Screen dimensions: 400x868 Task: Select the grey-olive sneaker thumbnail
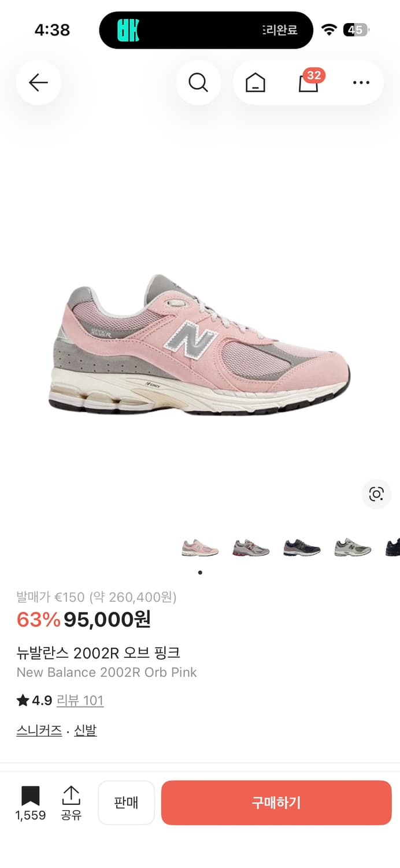(x=353, y=547)
